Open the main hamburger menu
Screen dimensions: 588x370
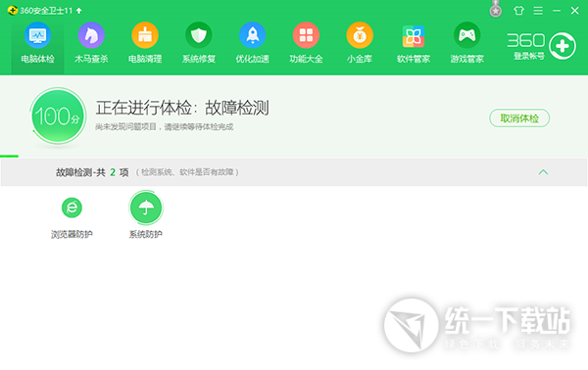tap(538, 11)
